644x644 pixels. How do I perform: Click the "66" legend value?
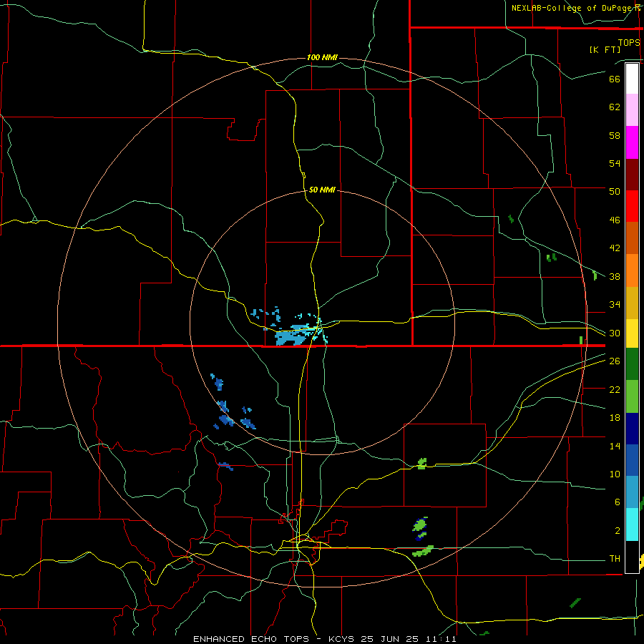[x=615, y=79]
